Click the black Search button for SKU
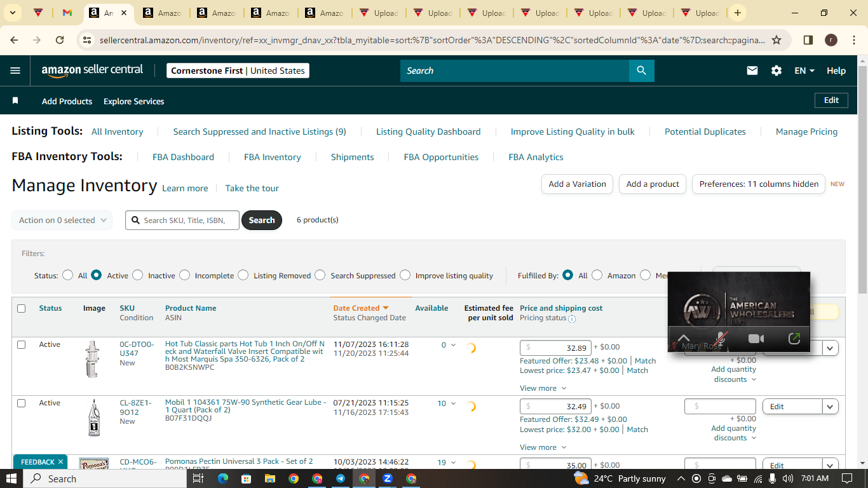The height and width of the screenshot is (488, 868). 262,220
